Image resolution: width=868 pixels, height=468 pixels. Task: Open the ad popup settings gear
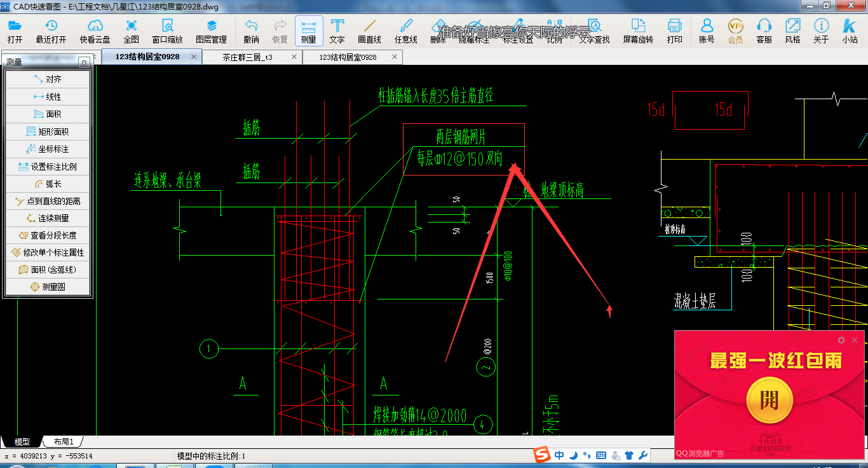point(841,340)
